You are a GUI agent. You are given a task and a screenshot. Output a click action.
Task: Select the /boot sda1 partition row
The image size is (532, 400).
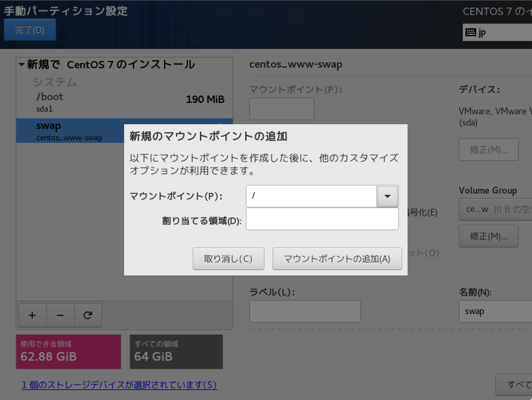click(x=124, y=103)
